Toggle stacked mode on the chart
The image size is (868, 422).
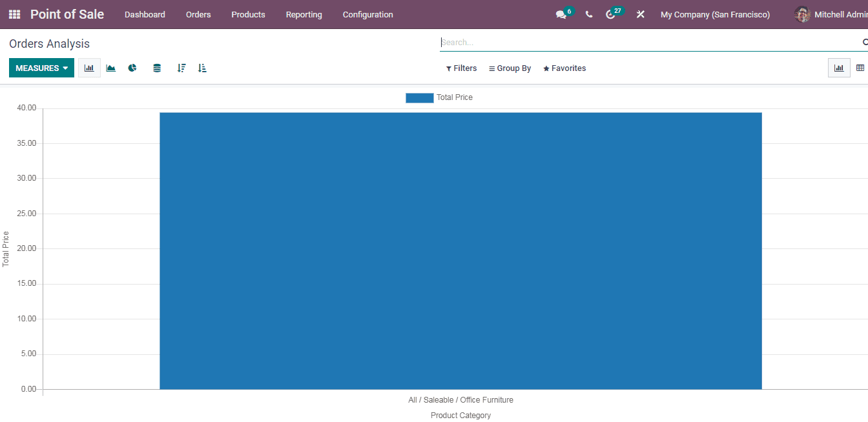pyautogui.click(x=157, y=67)
